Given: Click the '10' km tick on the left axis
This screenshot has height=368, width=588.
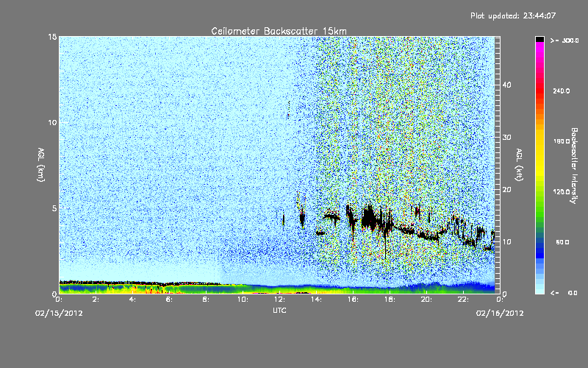Looking at the screenshot, I should (52, 123).
